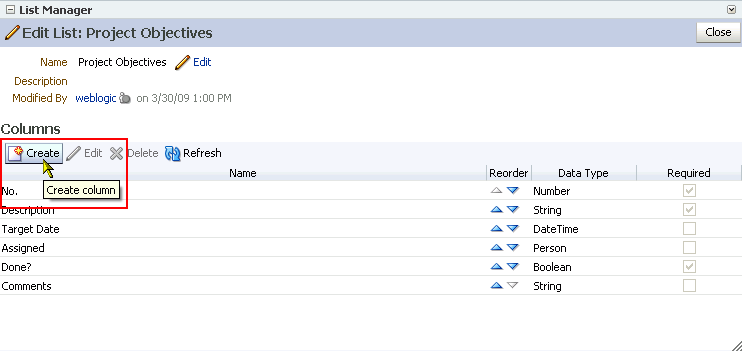The height and width of the screenshot is (362, 742).
Task: Move the Description column up
Action: (x=496, y=210)
